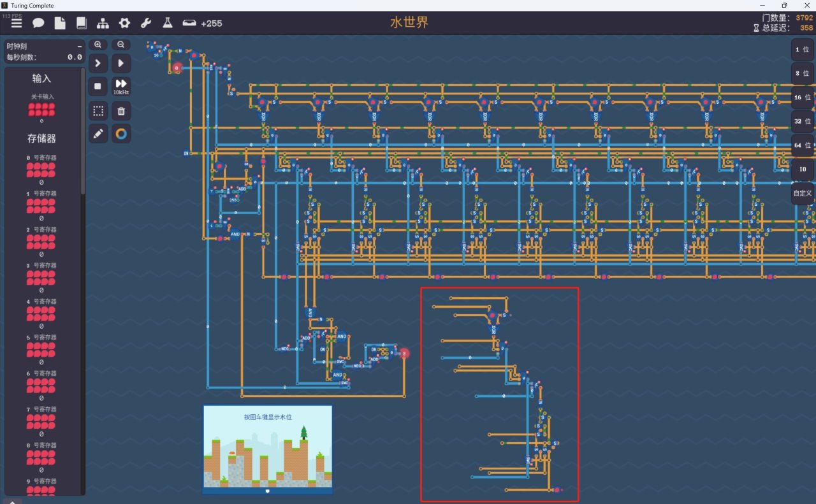Select the 6 号寄存器 register entry
This screenshot has width=816, height=504.
[41, 386]
